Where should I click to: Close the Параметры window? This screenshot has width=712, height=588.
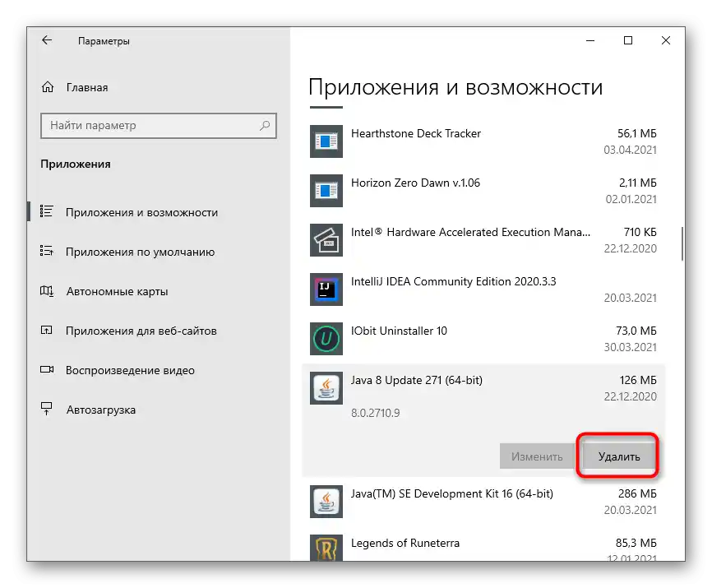tap(666, 40)
